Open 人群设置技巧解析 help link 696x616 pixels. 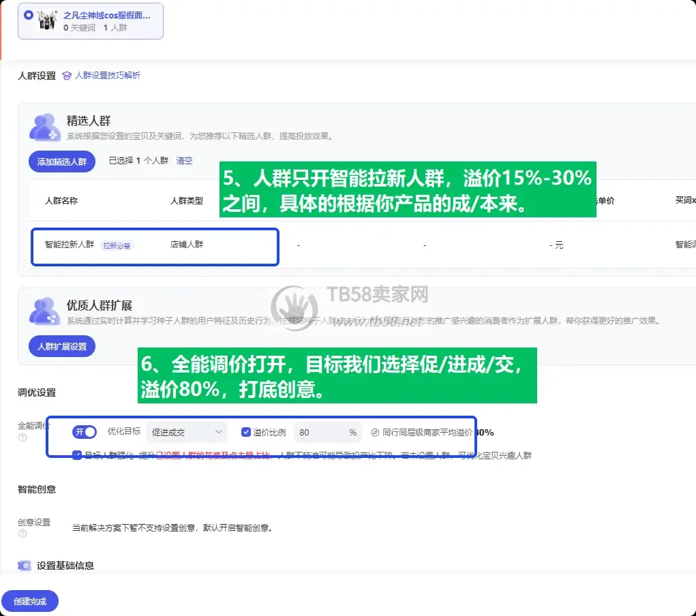(x=108, y=76)
